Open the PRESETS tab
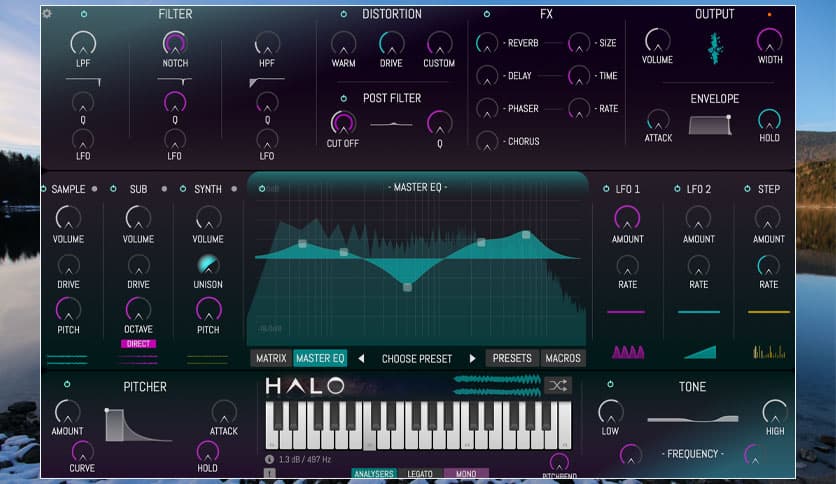 coord(512,358)
